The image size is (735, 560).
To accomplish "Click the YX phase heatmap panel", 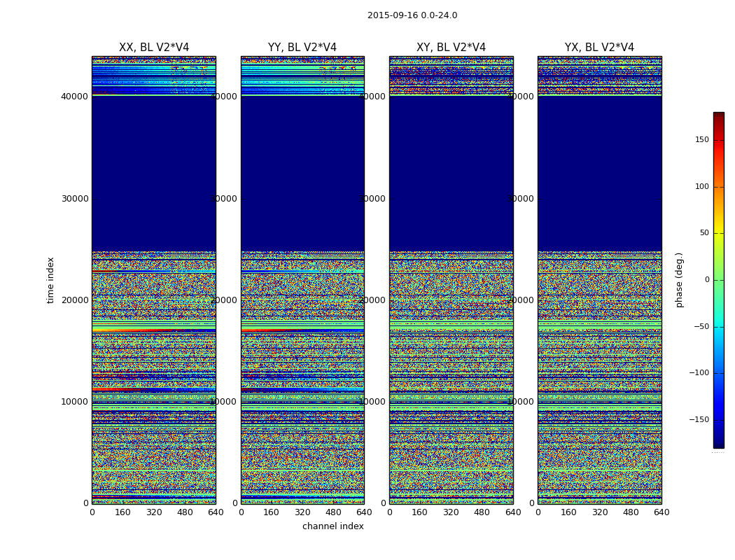I will tap(599, 280).
